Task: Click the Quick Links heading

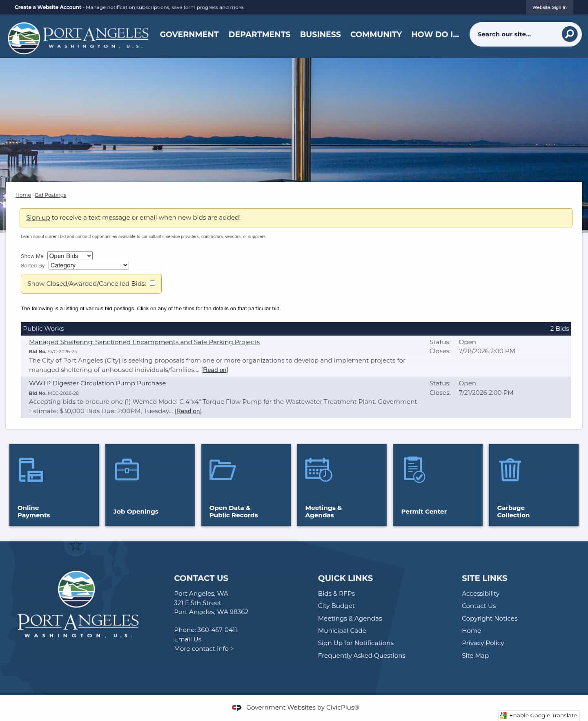Action: [345, 578]
